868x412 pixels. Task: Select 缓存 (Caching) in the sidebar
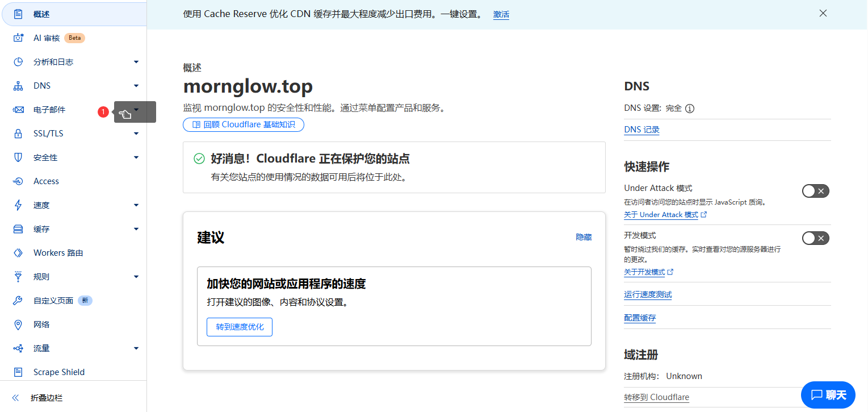[43, 228]
